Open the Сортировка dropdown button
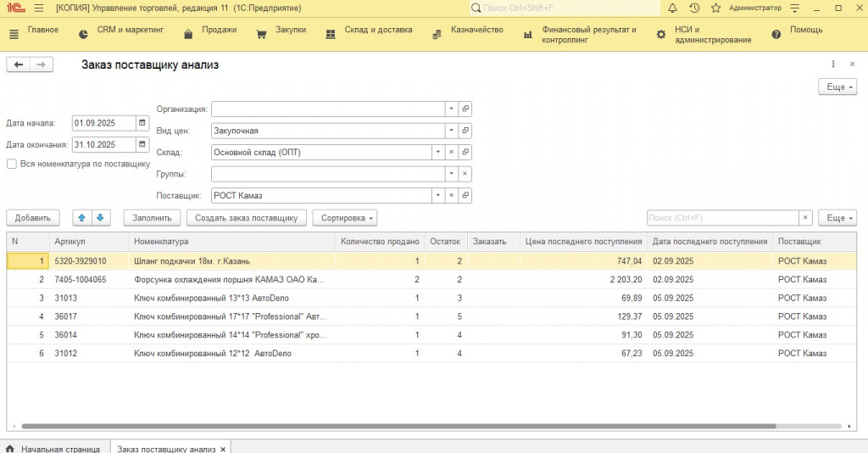 click(x=345, y=218)
